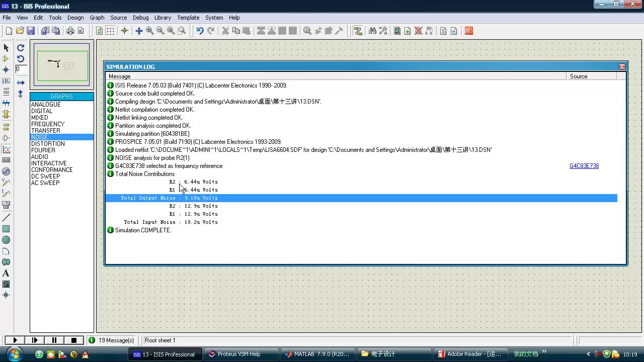644x362 pixels.
Task: Redraw the display with refresh icon
Action: coord(99,31)
